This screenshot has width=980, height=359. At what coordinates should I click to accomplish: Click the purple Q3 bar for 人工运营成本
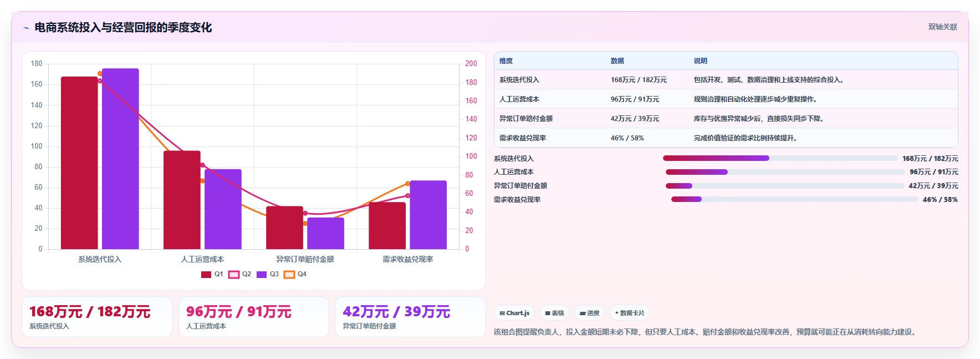[223, 209]
